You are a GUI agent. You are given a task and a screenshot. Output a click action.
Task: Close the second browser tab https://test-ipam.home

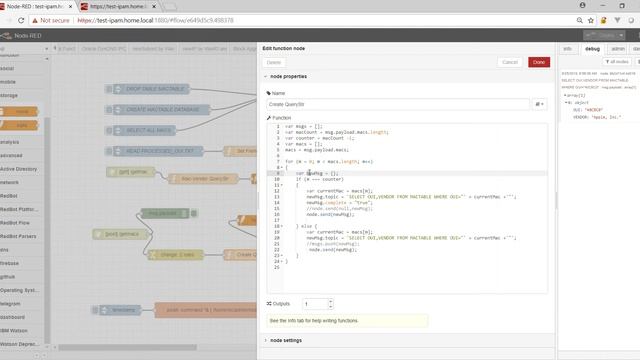tap(154, 7)
